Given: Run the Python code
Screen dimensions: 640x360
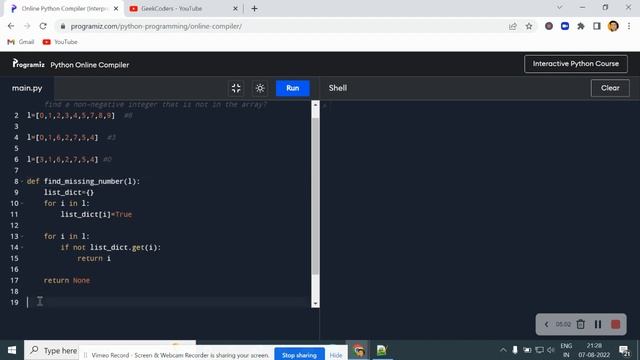Looking at the screenshot, I should tap(292, 88).
